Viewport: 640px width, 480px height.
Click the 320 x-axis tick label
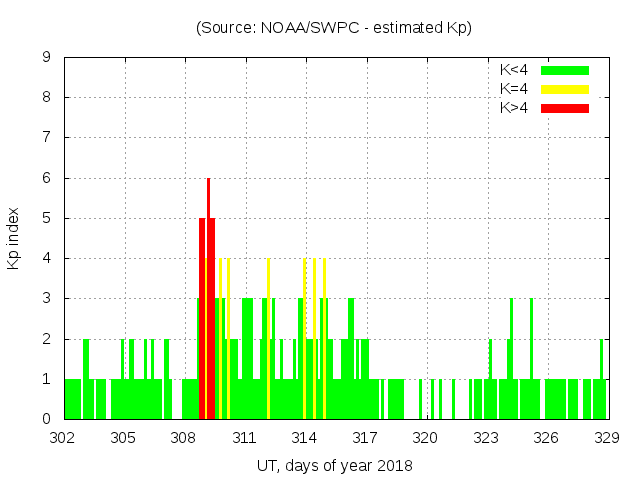426,437
